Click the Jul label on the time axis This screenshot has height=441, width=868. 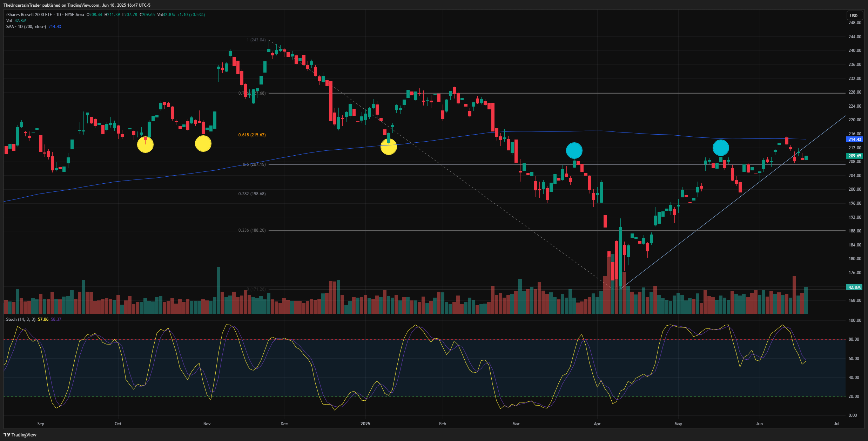(x=837, y=424)
